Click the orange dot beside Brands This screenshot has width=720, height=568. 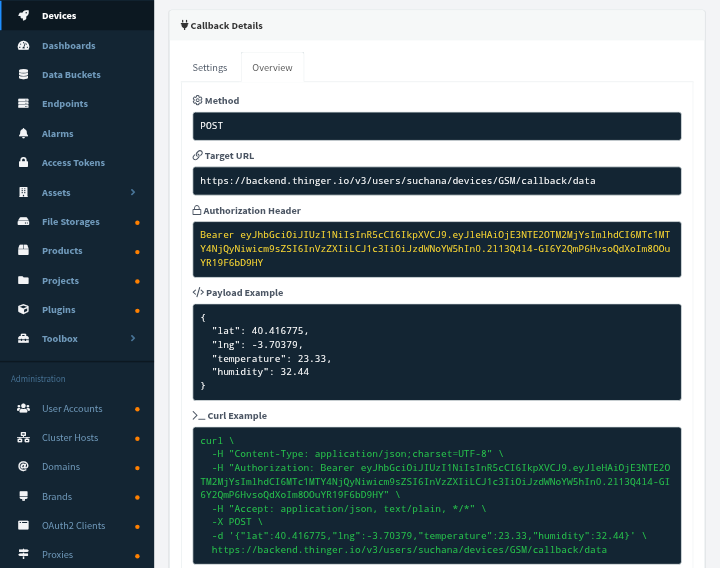click(137, 497)
